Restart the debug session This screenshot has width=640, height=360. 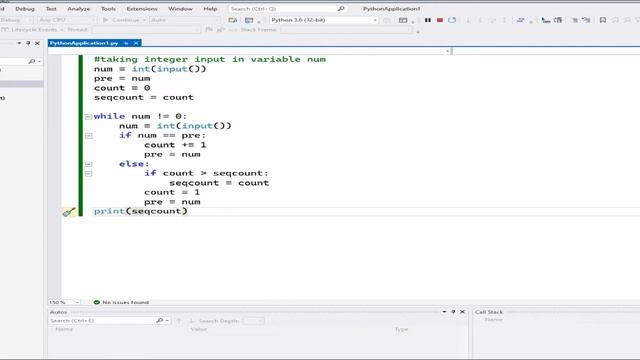(452, 20)
